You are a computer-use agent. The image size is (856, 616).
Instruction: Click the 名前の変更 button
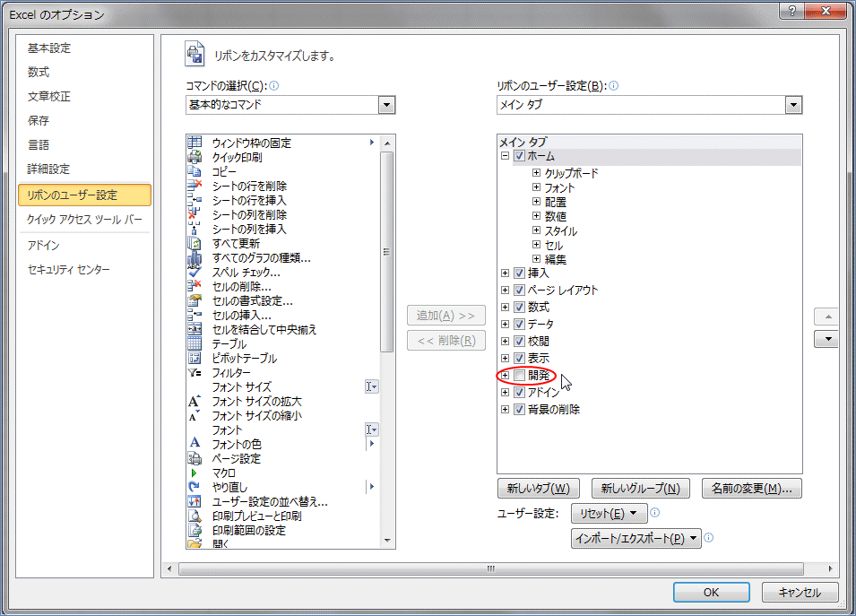pos(752,488)
